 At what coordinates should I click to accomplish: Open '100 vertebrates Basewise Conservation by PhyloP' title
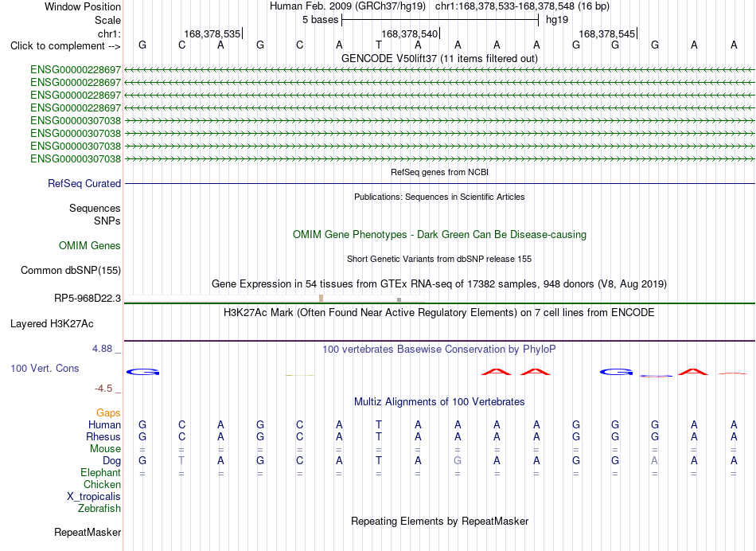(x=439, y=350)
